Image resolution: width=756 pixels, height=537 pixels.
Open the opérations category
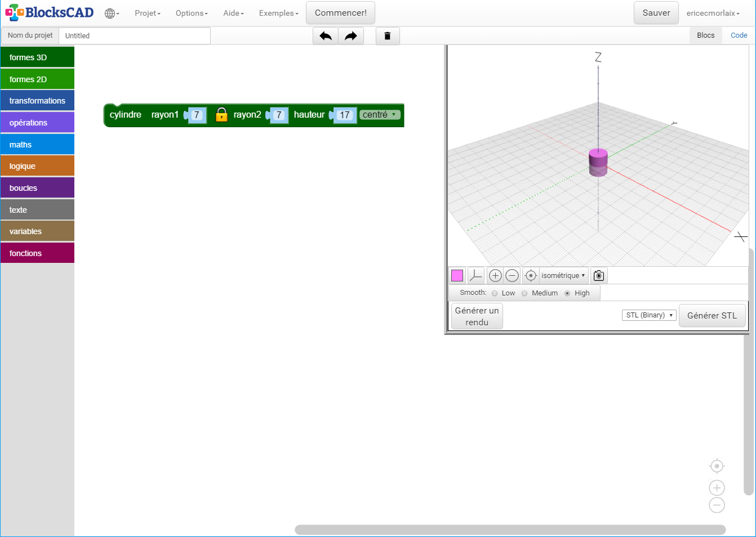37,123
